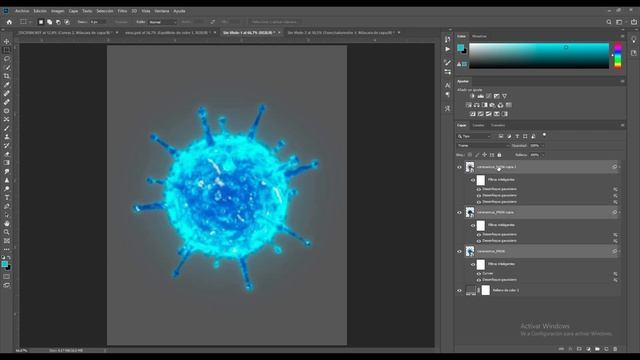Select the Relleno de color 1 mask thumbnail
The image size is (640, 360).
(x=485, y=290)
